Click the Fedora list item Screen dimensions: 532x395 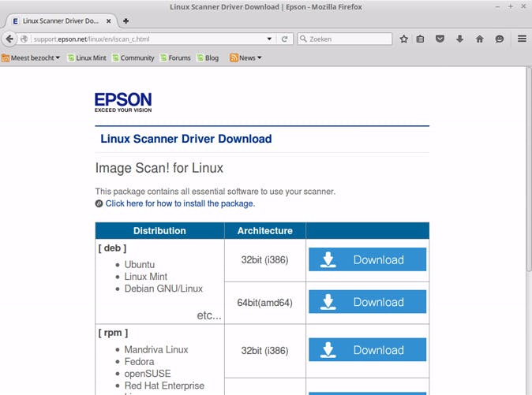[x=139, y=362]
